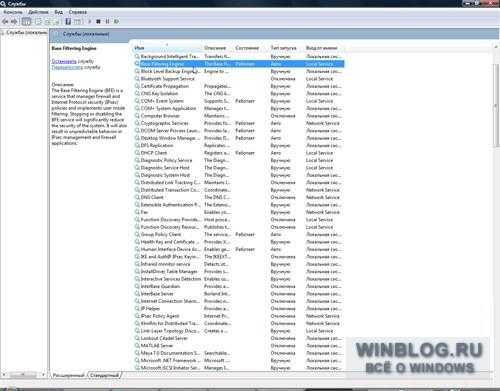Screen dimensions: 500x391
Task: Select the COM+ Event System service
Action: [x=239, y=101]
